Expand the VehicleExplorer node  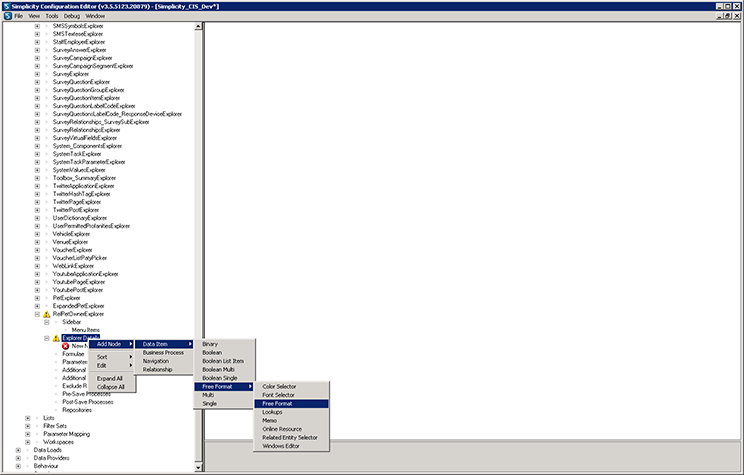point(37,234)
